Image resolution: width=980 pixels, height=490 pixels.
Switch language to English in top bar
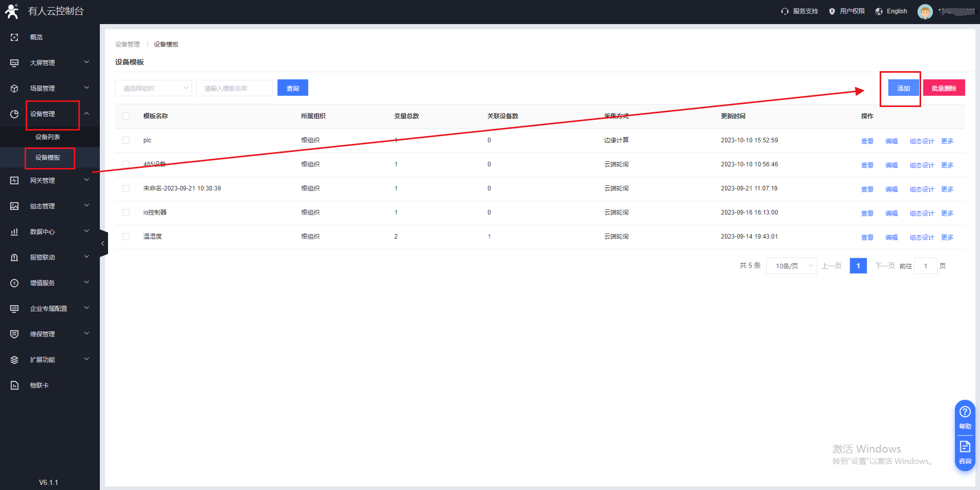click(891, 11)
